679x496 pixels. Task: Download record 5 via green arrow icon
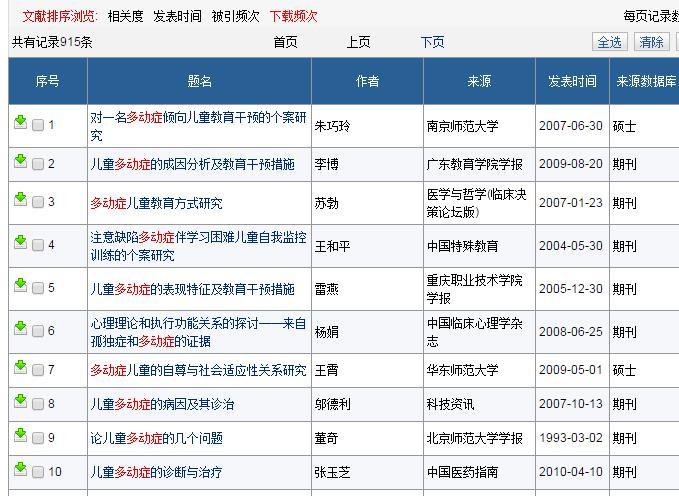(x=20, y=285)
